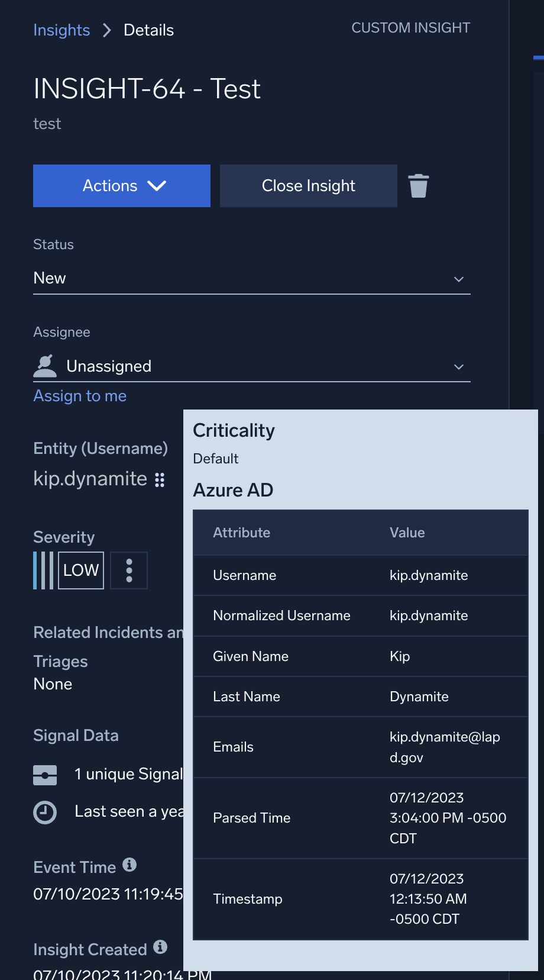
Task: Click the info icon next to Event Time
Action: tap(129, 865)
